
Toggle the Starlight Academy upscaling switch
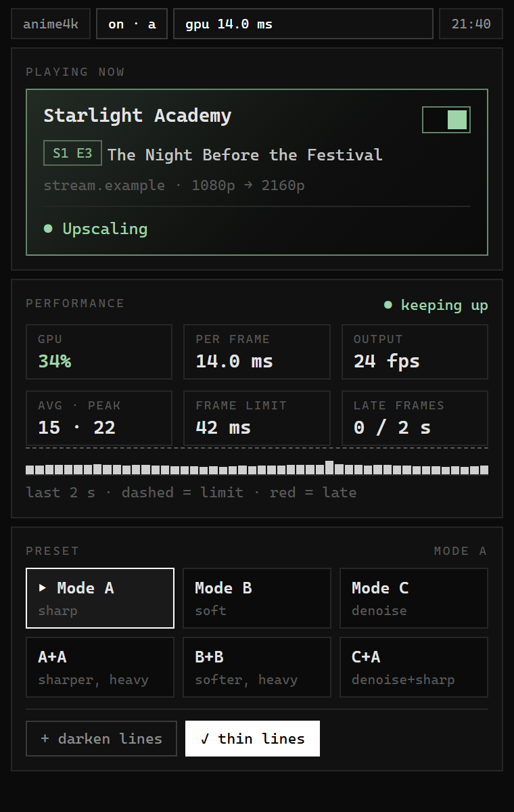tap(446, 120)
